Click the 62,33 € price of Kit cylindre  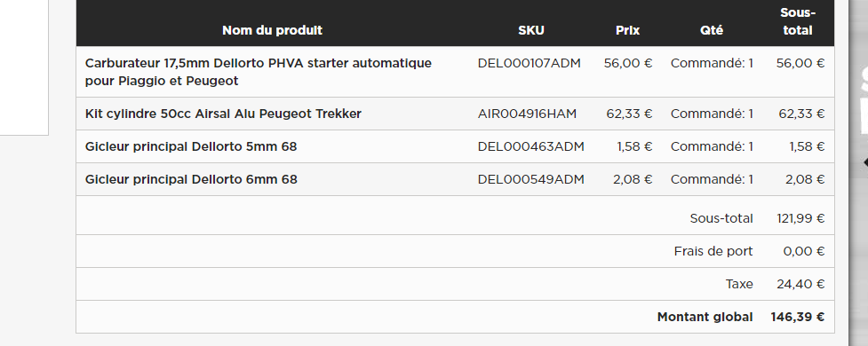point(629,114)
